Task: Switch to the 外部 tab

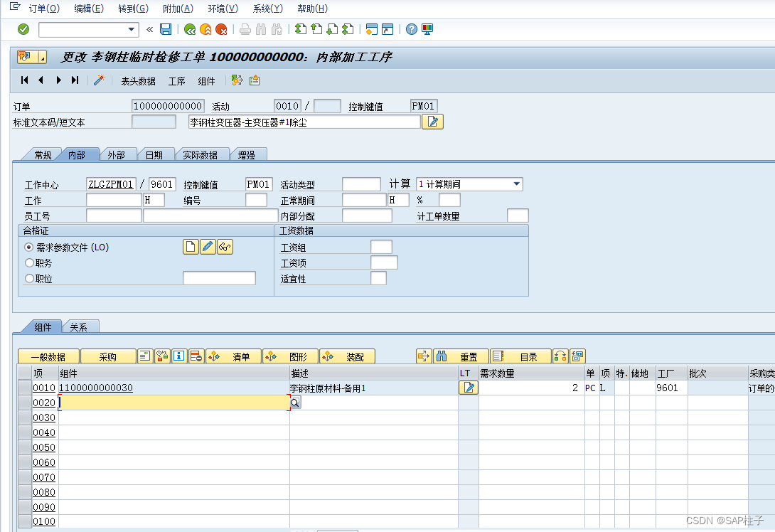Action: pyautogui.click(x=116, y=155)
